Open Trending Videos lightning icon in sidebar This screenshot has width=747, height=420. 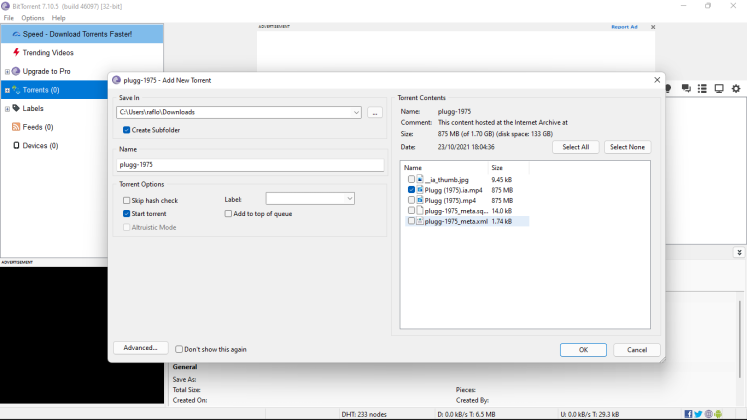point(16,52)
